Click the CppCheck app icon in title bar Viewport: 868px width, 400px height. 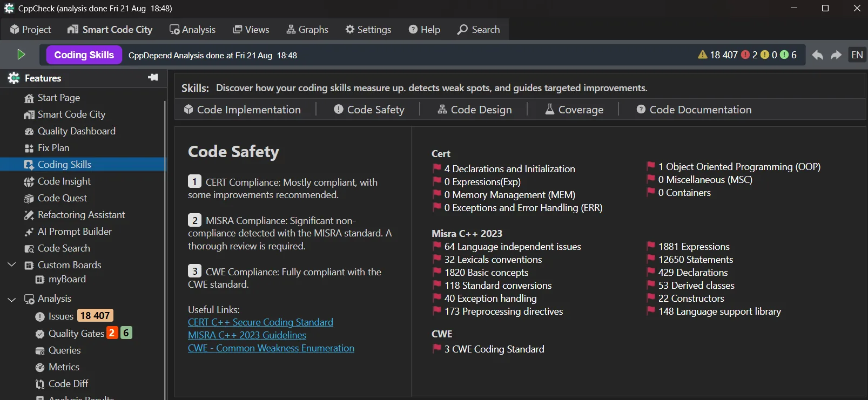[9, 8]
